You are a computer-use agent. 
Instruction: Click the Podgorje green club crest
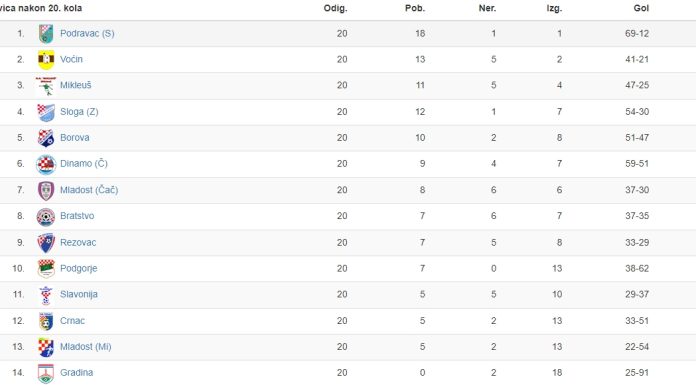(46, 269)
